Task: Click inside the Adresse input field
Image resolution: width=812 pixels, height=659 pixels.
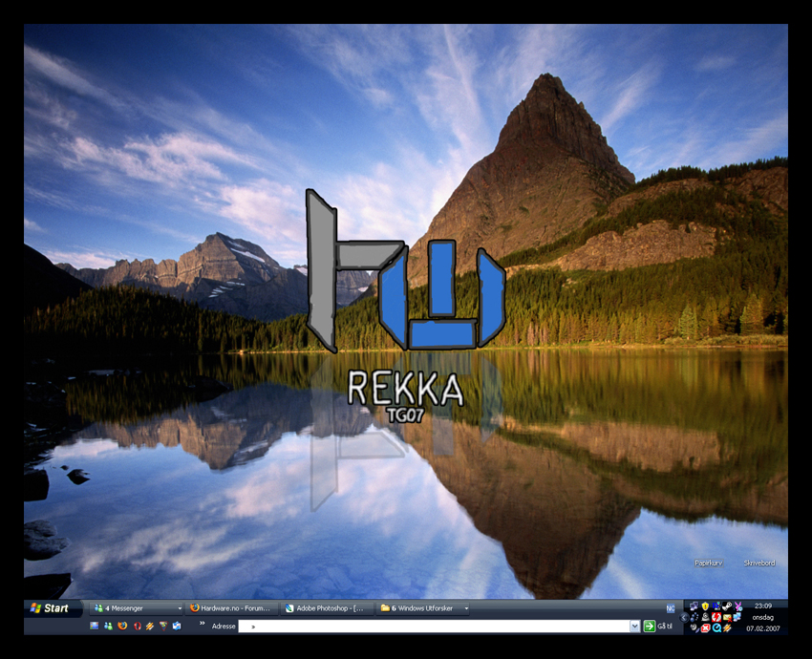Action: click(x=435, y=626)
